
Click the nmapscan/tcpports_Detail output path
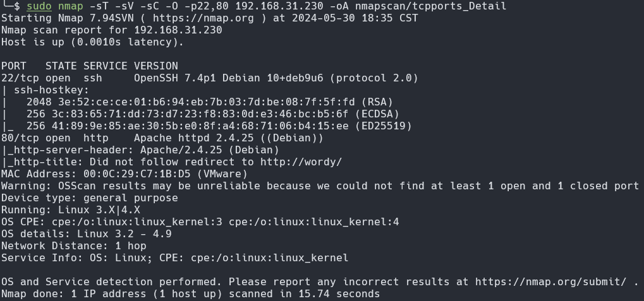[x=430, y=6]
